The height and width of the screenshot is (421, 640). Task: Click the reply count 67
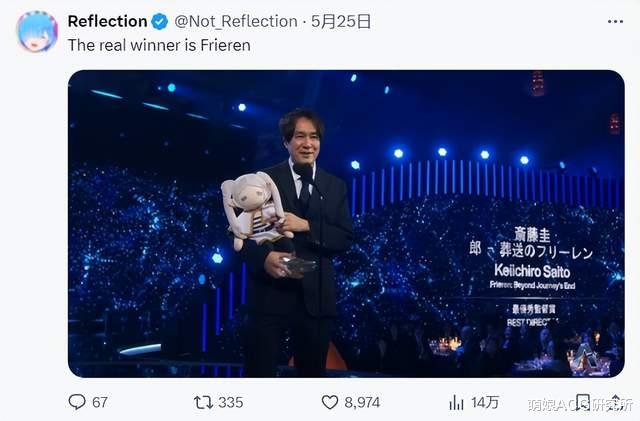click(100, 402)
